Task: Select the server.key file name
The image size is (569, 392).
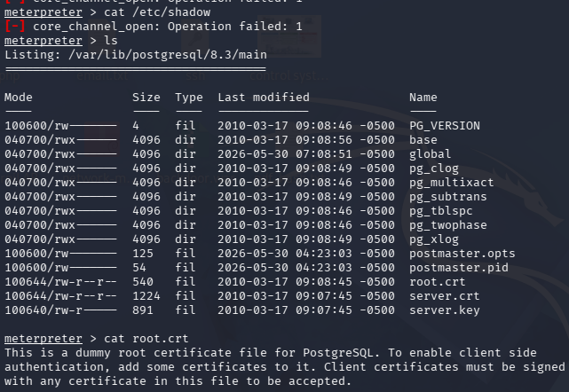Action: (445, 310)
